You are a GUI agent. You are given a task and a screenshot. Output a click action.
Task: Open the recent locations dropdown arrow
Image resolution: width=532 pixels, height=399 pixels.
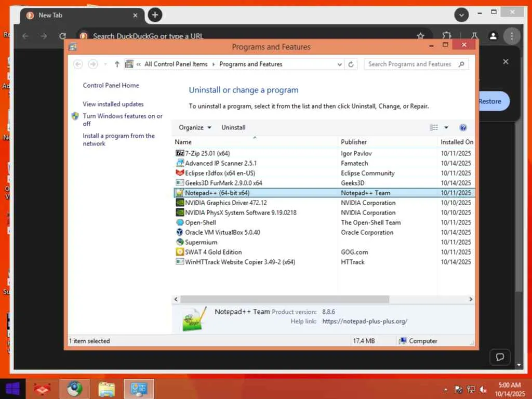coord(105,64)
